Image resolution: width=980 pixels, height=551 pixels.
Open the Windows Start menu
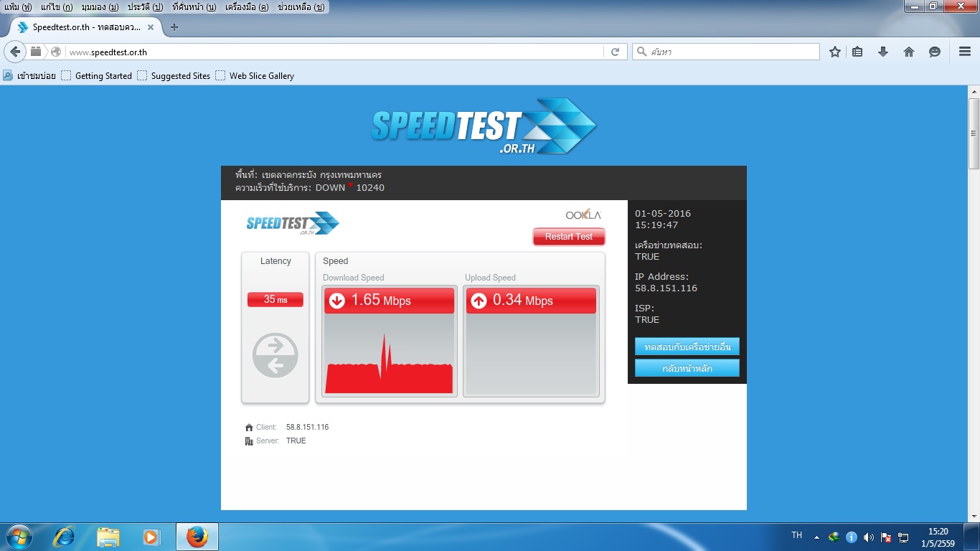[x=18, y=537]
